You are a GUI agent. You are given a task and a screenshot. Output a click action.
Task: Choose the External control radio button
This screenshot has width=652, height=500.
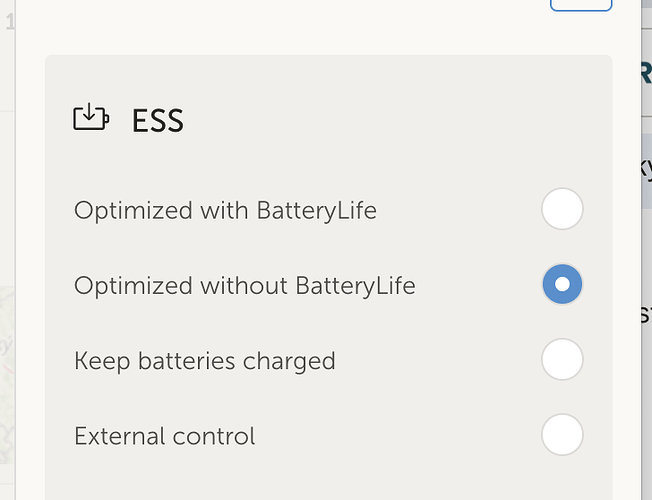[x=562, y=435]
